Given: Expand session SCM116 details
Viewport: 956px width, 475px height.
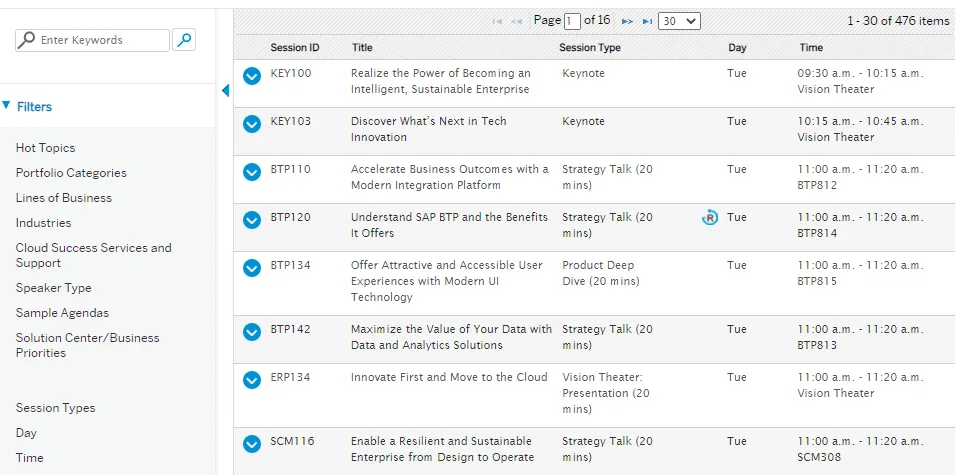Looking at the screenshot, I should [x=252, y=444].
